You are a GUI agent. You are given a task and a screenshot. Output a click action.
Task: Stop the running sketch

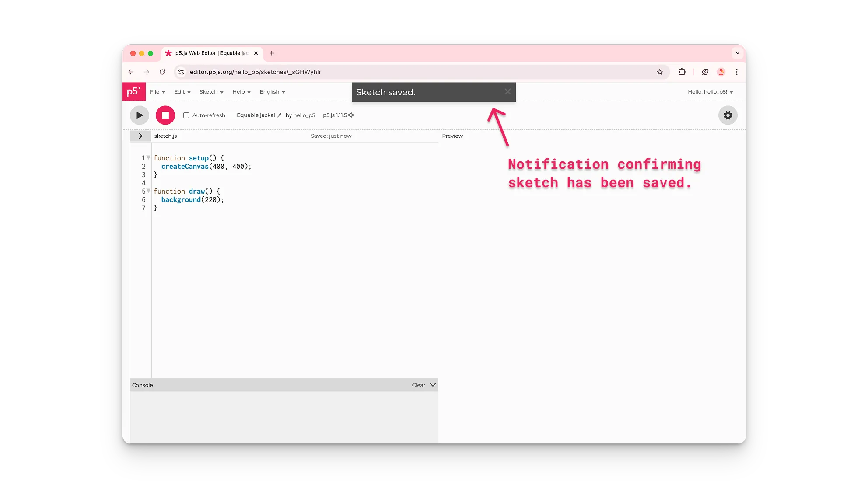[x=165, y=115]
